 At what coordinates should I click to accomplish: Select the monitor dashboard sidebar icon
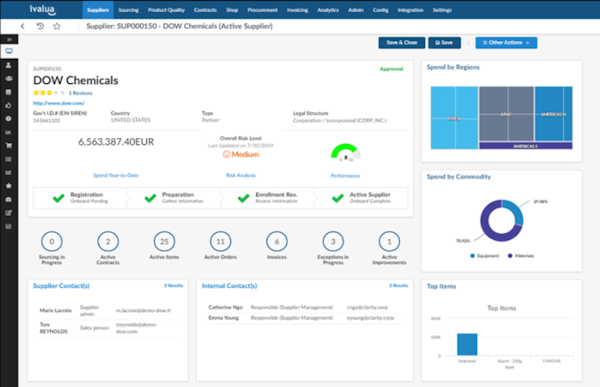coord(9,51)
